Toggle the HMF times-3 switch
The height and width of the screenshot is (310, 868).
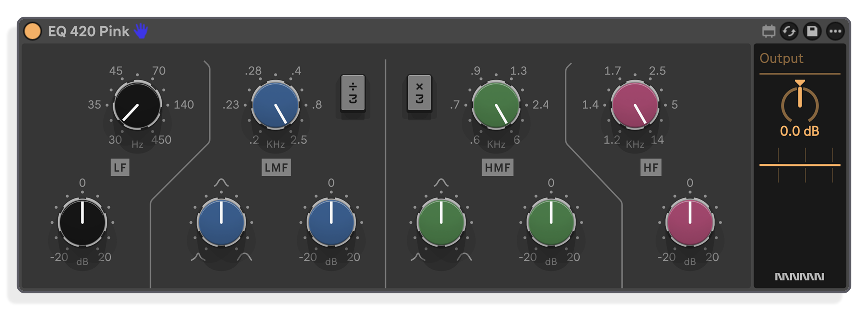tap(420, 93)
